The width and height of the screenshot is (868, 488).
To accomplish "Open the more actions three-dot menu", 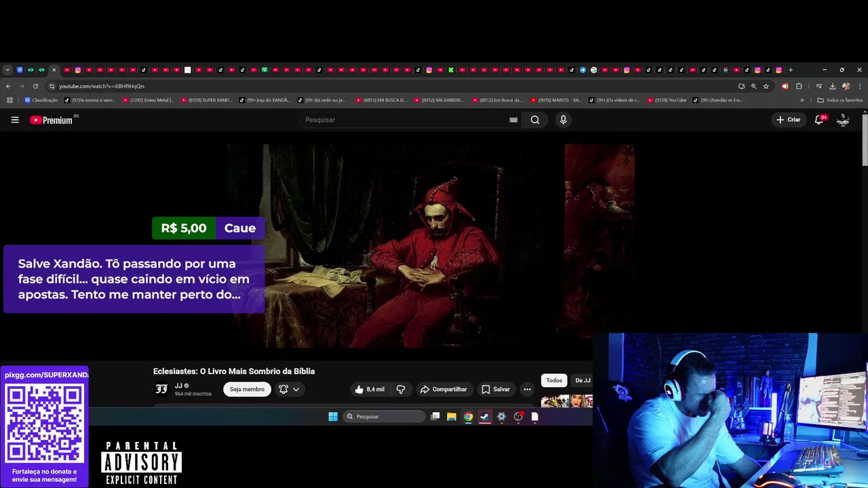I will [x=527, y=389].
